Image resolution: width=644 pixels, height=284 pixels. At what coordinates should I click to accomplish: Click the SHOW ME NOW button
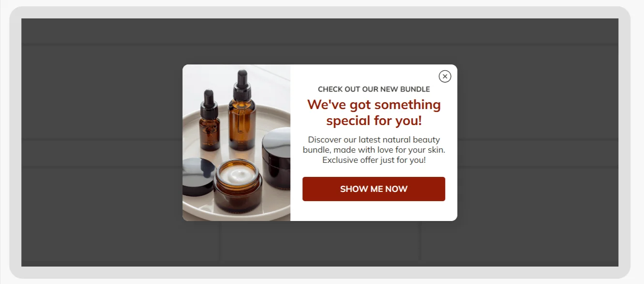[x=374, y=189]
